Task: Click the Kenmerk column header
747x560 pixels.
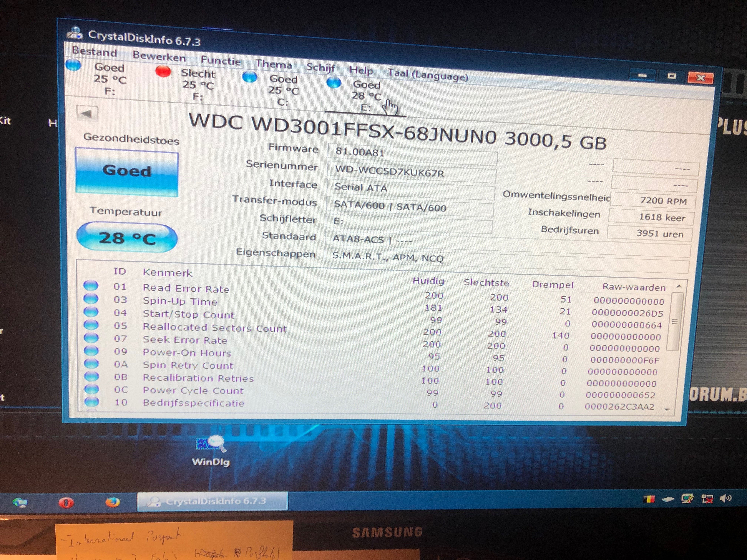Action: coord(167,272)
